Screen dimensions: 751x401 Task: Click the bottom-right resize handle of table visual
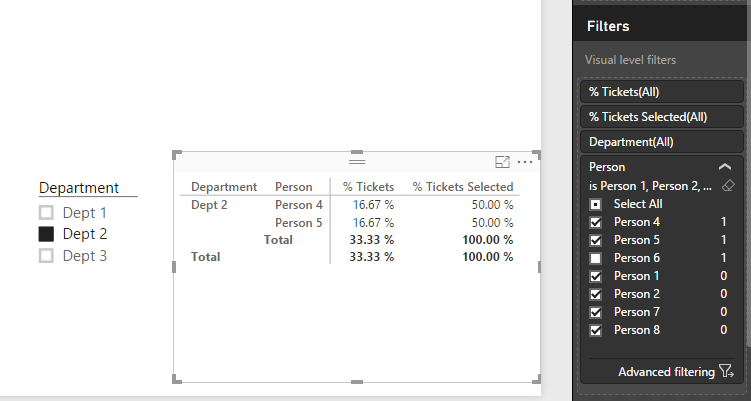click(x=536, y=379)
